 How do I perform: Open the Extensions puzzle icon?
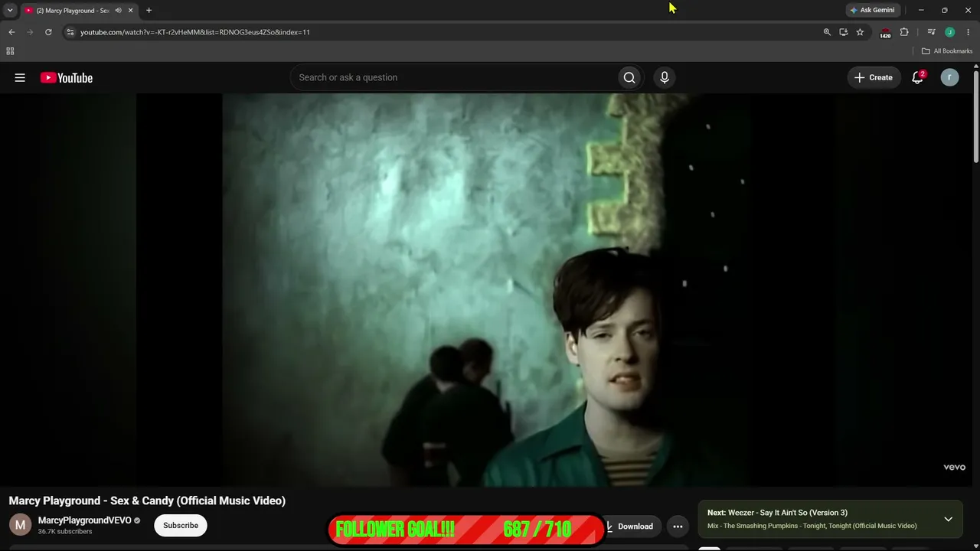[904, 32]
